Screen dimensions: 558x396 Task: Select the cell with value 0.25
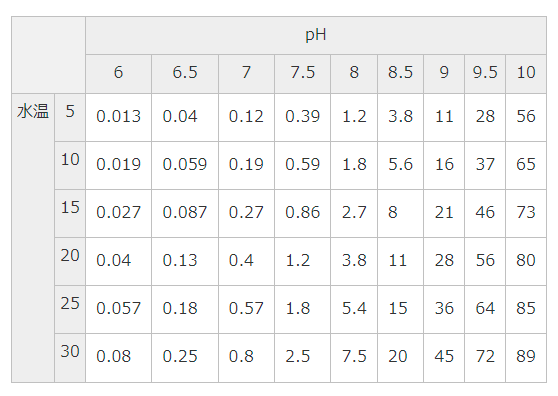(185, 358)
